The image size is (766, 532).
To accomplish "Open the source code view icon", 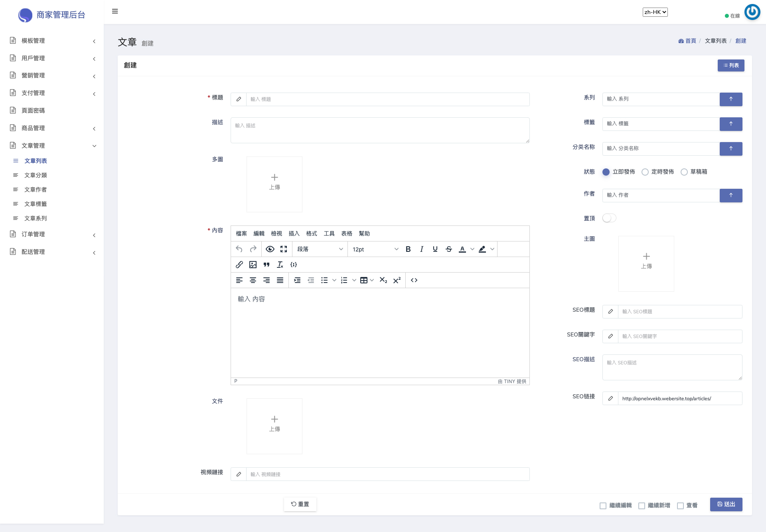I will (x=414, y=280).
